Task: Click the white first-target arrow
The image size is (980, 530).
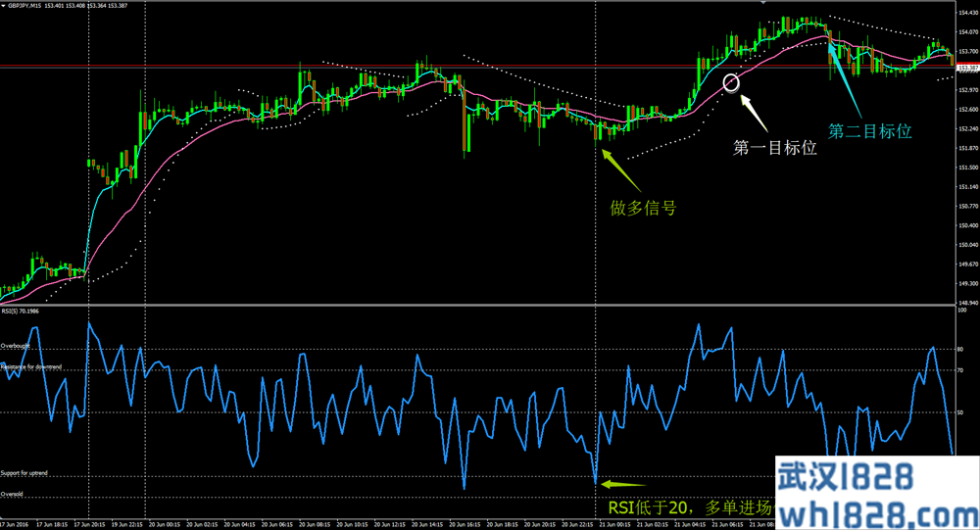Action: 753,111
